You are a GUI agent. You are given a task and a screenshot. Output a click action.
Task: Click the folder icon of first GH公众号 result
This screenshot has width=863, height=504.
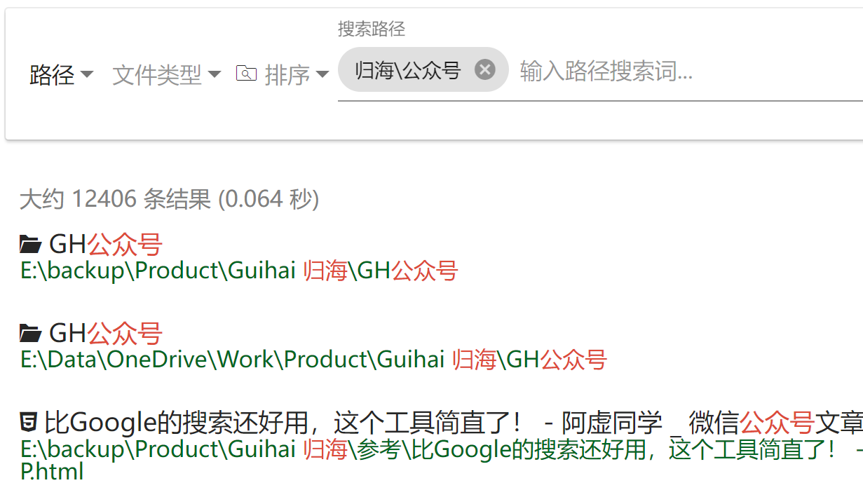[31, 245]
